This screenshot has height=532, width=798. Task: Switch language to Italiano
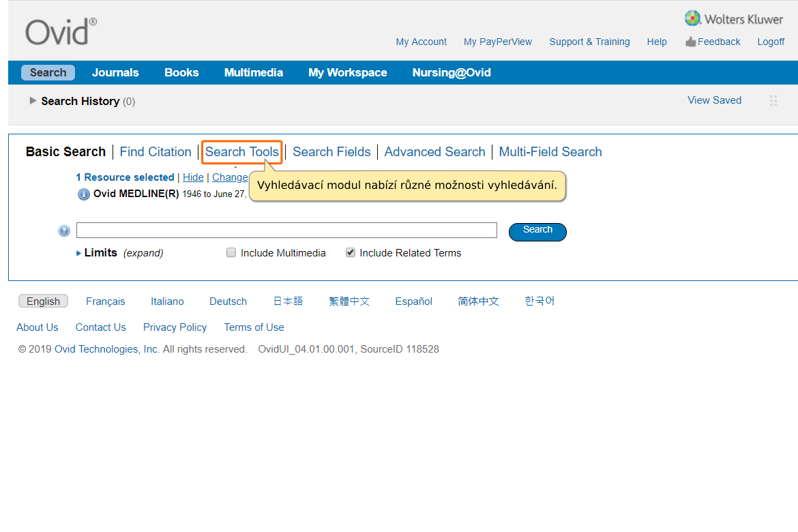167,301
